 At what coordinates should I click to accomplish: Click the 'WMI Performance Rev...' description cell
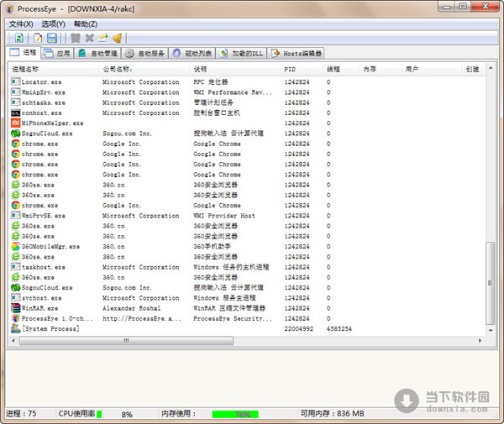point(233,92)
